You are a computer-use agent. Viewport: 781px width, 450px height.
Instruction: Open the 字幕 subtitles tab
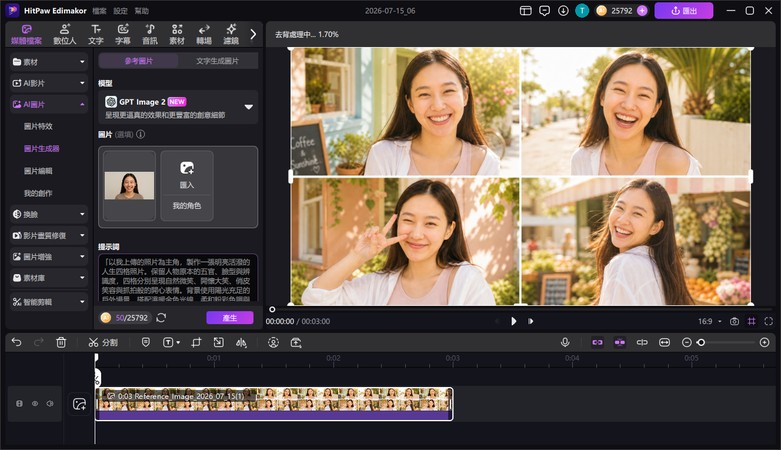(123, 34)
